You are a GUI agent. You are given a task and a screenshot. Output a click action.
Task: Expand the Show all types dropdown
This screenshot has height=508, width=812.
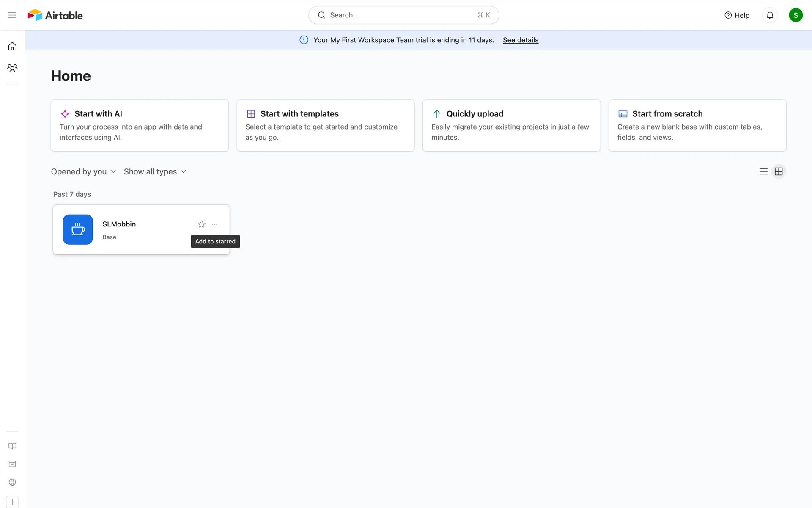pos(155,171)
